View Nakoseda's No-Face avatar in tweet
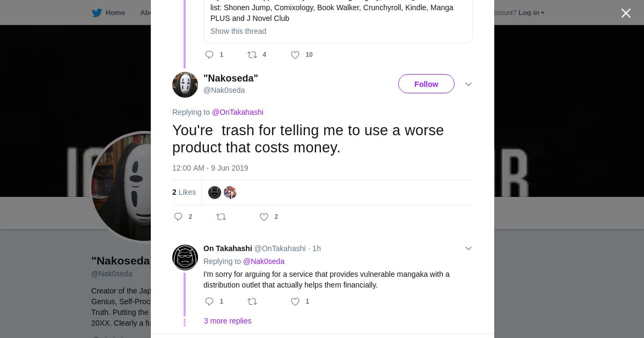This screenshot has height=338, width=644. pos(185,85)
